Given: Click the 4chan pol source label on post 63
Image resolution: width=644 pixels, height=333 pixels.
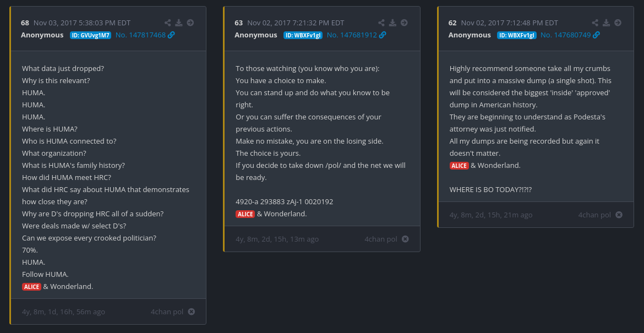Looking at the screenshot, I should tap(381, 239).
